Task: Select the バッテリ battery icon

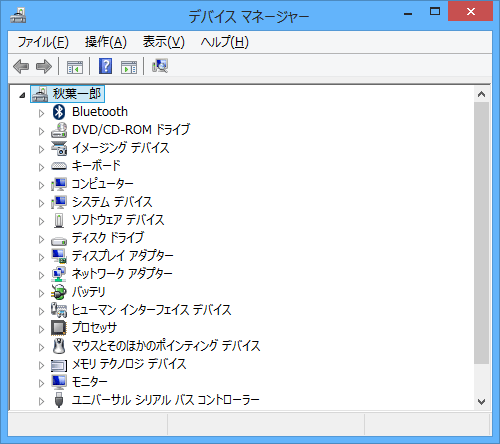Action: tap(59, 292)
